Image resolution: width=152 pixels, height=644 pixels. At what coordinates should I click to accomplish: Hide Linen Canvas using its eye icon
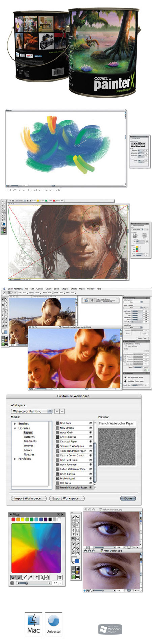coord(90,474)
